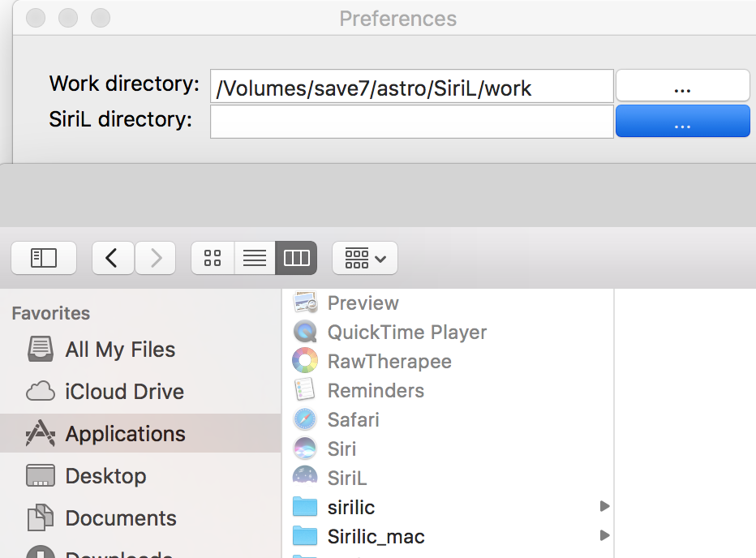Image resolution: width=756 pixels, height=558 pixels.
Task: Browse for the Work directory
Action: [682, 87]
